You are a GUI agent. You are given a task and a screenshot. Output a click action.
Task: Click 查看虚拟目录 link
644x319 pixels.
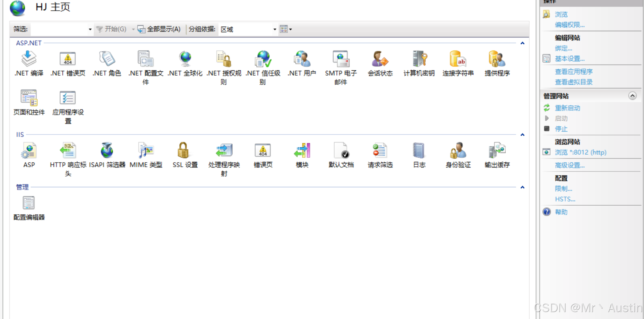click(x=574, y=82)
